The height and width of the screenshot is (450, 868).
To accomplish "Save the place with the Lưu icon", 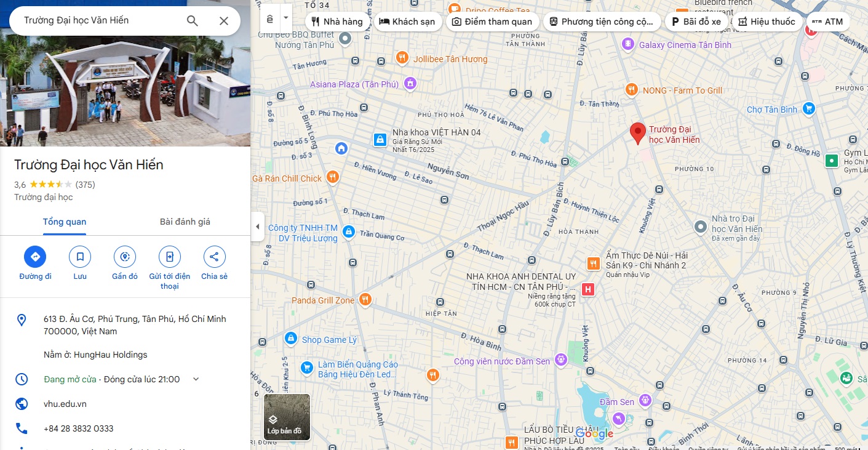I will tap(80, 257).
